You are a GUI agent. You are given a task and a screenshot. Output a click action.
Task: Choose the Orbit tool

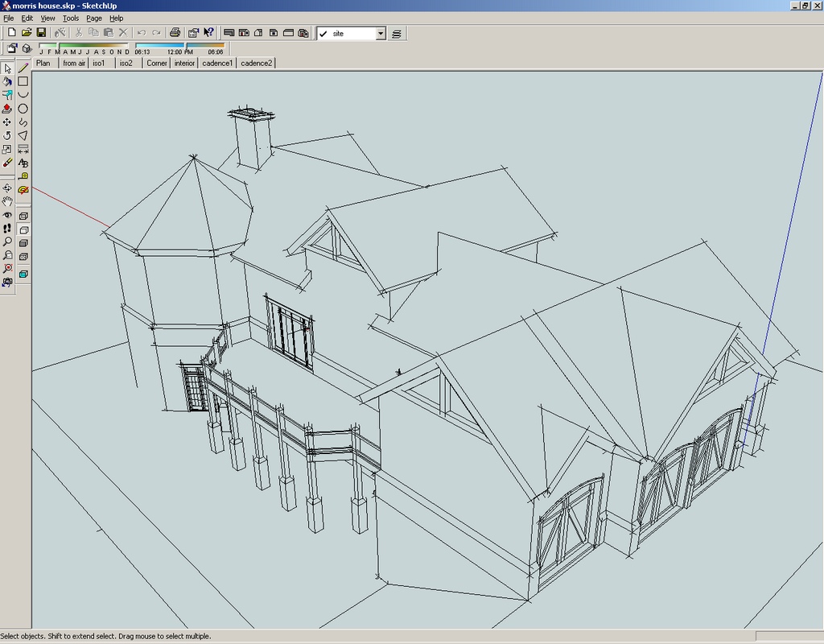(x=7, y=188)
